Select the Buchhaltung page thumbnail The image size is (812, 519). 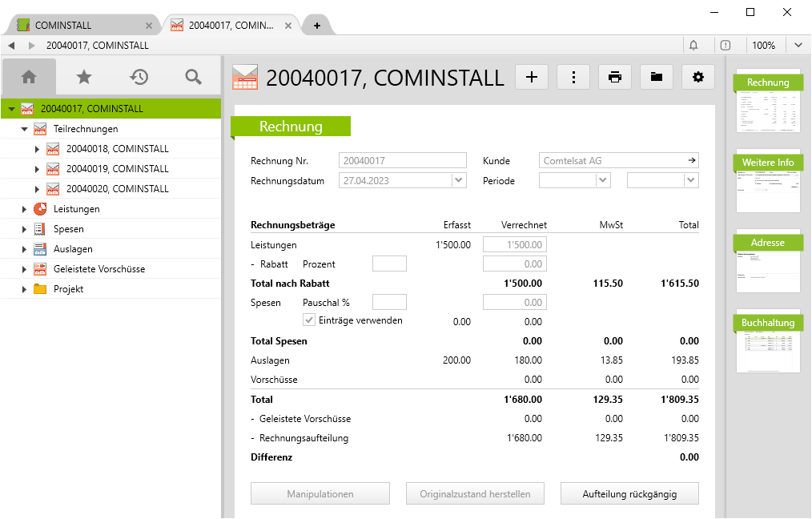(x=768, y=341)
